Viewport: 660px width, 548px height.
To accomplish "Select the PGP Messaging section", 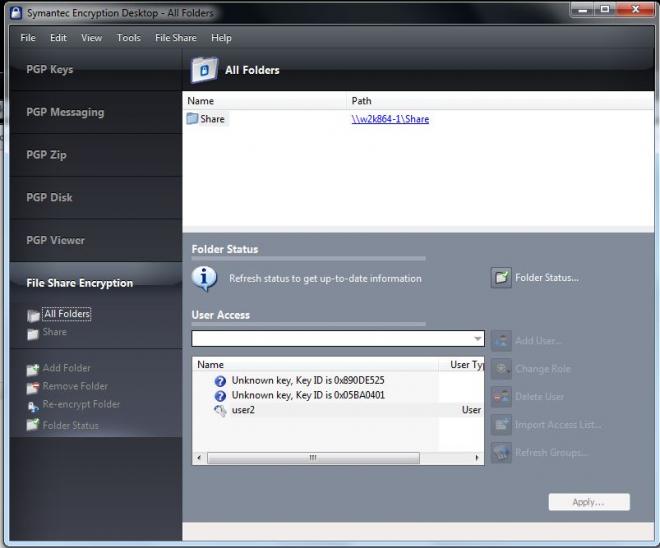I will point(96,112).
